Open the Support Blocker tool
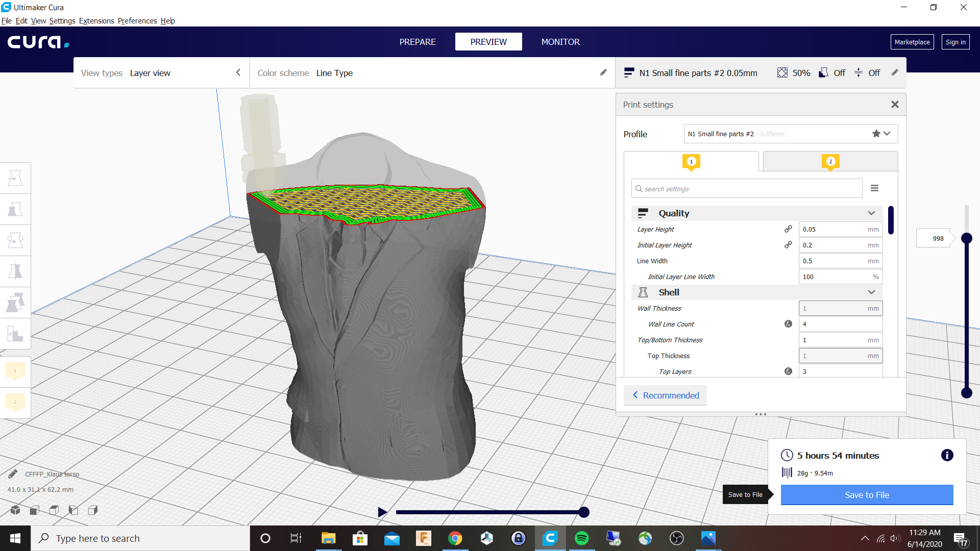This screenshot has height=551, width=980. (x=15, y=334)
